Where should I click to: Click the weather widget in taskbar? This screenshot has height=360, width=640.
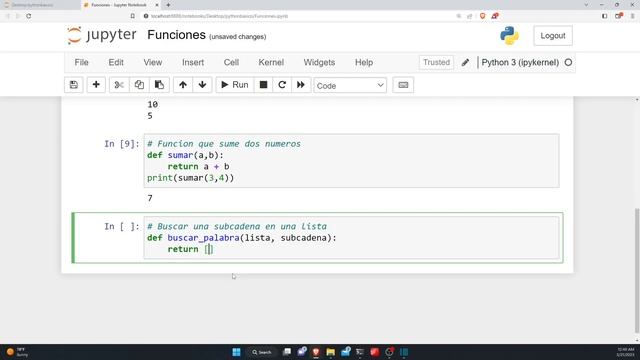click(17, 352)
